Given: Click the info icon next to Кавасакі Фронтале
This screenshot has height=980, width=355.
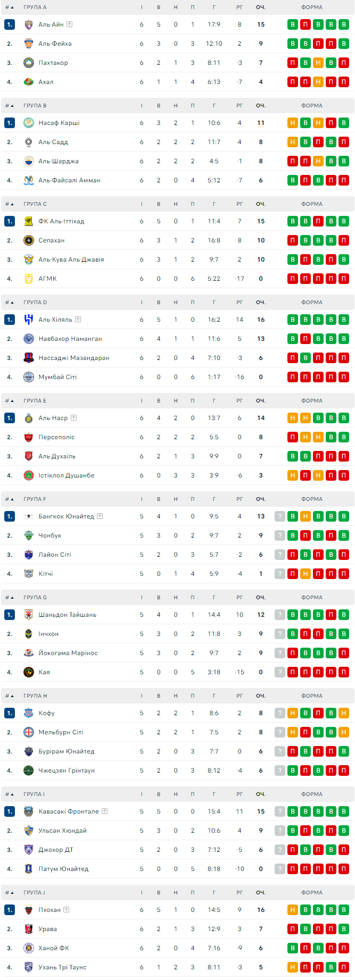Looking at the screenshot, I should pyautogui.click(x=105, y=811).
